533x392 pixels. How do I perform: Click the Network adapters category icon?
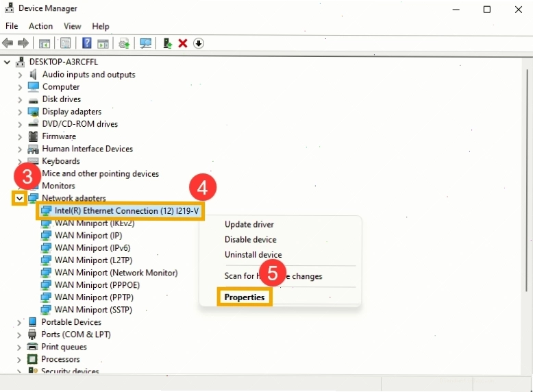pos(34,198)
